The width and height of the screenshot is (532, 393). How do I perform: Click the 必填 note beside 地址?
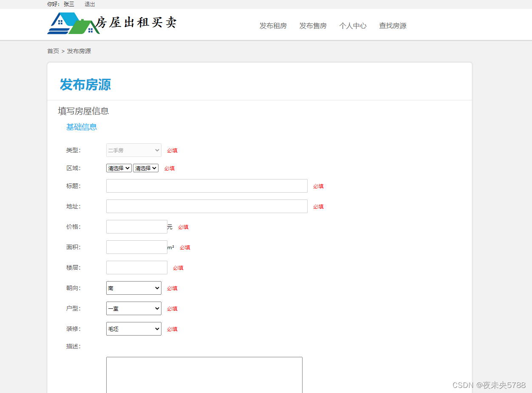318,207
